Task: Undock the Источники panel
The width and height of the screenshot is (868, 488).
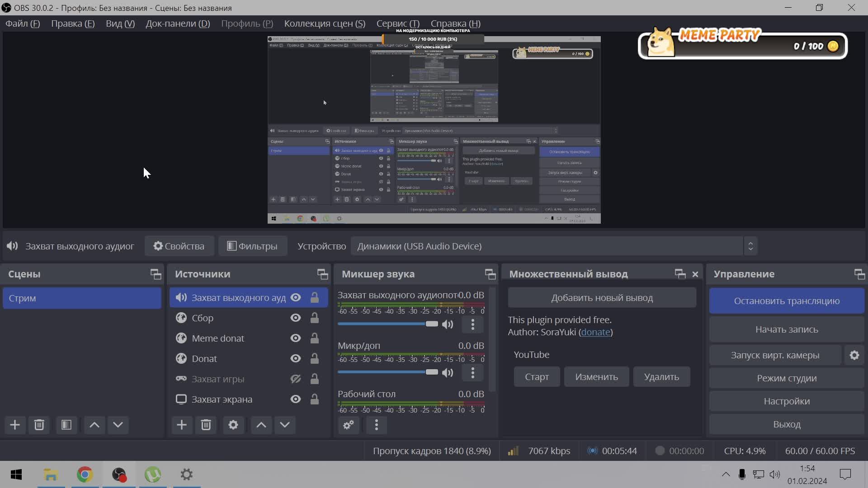Action: (322, 274)
